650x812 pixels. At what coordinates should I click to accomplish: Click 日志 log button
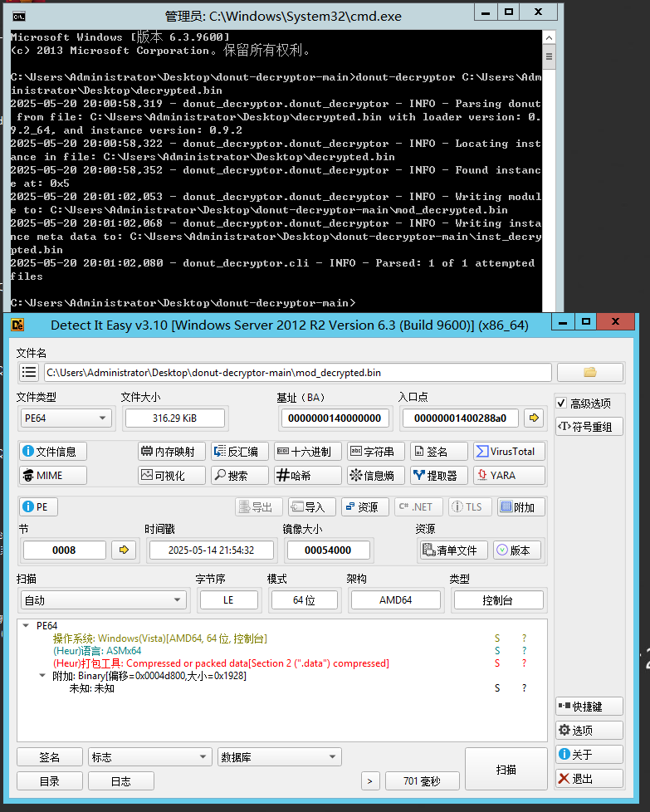point(121,781)
